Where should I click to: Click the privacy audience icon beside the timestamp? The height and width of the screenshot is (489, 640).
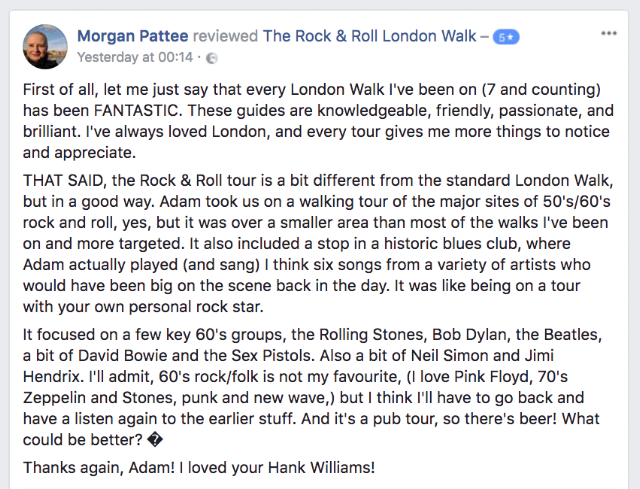coord(210,56)
